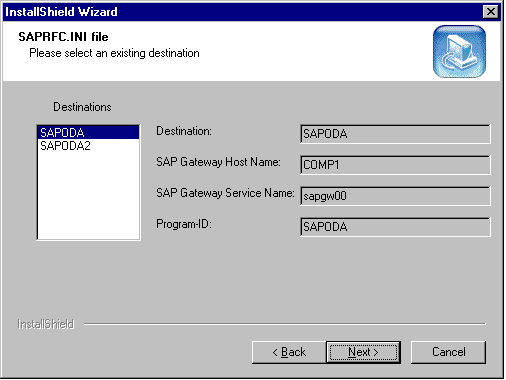The width and height of the screenshot is (506, 380).
Task: Select SAPODA in the Destinations list
Action: (x=88, y=133)
